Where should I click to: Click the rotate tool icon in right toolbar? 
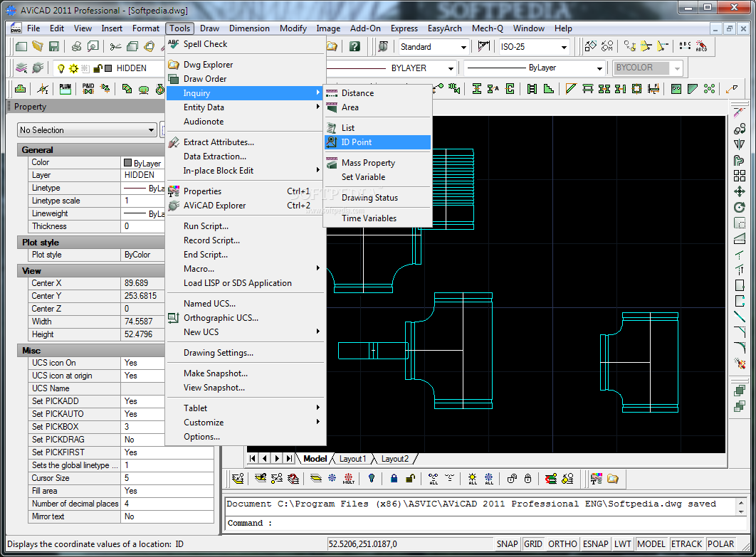click(739, 208)
